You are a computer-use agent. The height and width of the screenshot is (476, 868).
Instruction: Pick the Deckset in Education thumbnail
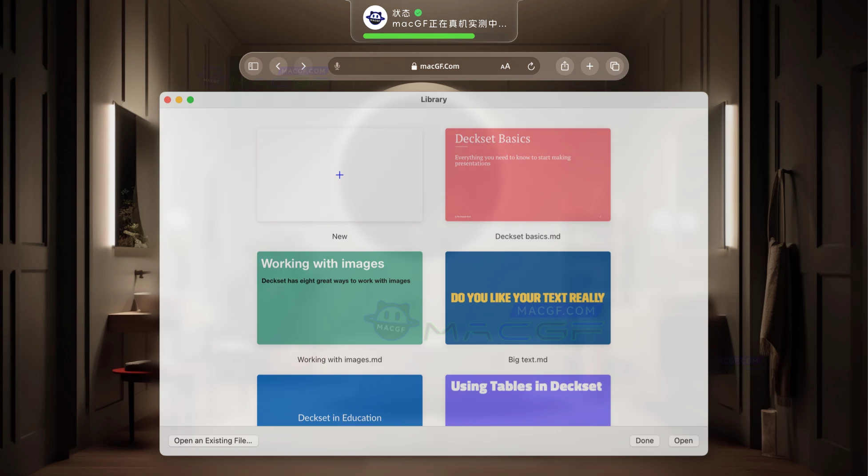pos(339,400)
